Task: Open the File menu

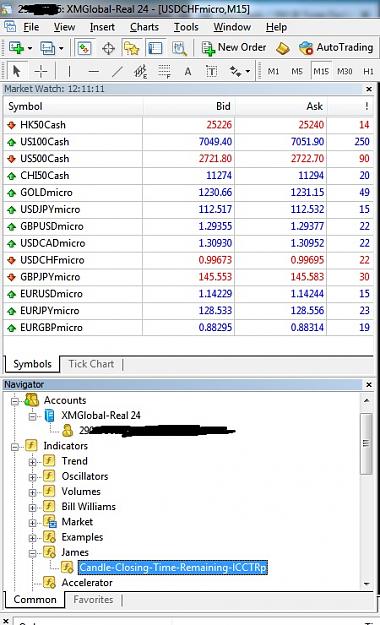Action: tap(31, 27)
